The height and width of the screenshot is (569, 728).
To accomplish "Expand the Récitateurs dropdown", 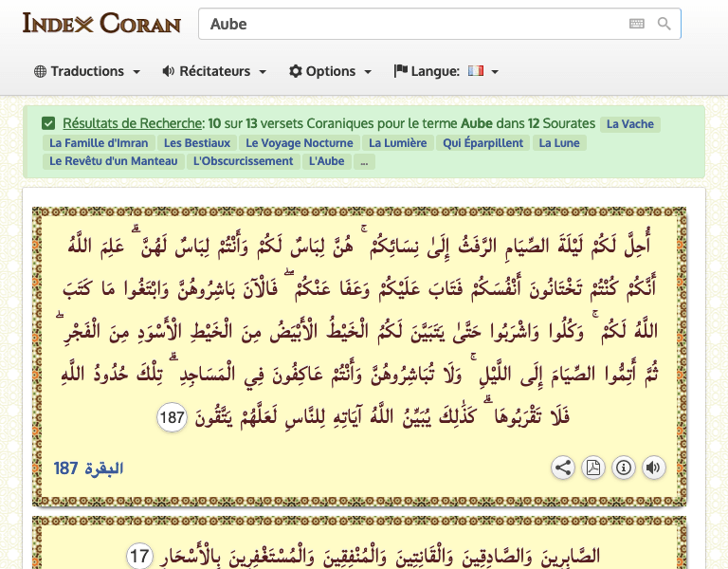I will pyautogui.click(x=214, y=71).
